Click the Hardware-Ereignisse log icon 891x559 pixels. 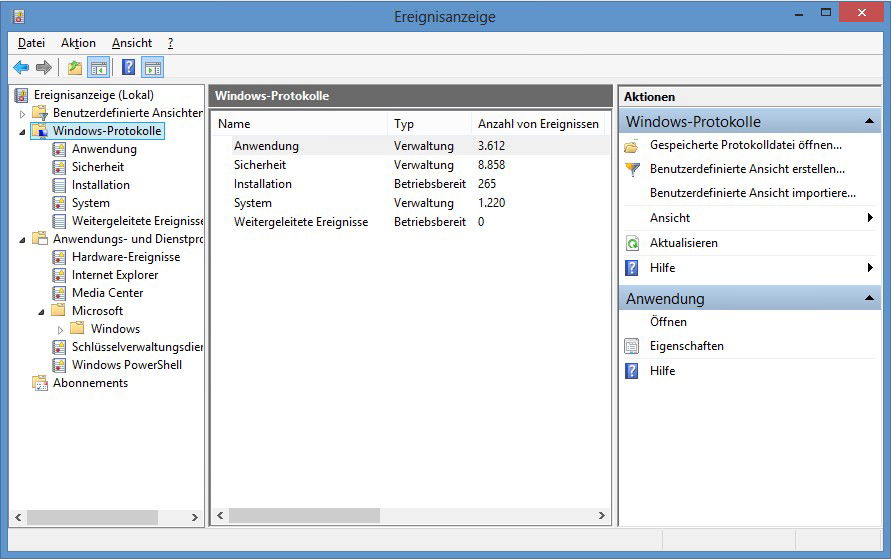click(x=59, y=257)
